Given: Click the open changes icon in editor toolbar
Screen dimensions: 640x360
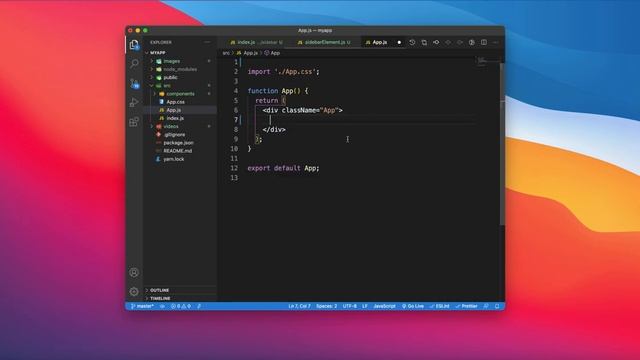Looking at the screenshot, I should (424, 42).
